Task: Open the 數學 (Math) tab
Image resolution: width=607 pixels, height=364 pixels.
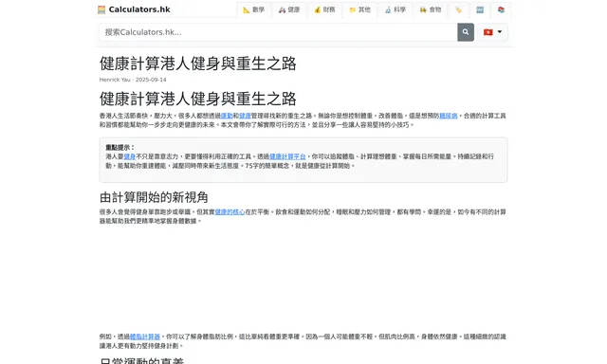Action: (x=253, y=9)
